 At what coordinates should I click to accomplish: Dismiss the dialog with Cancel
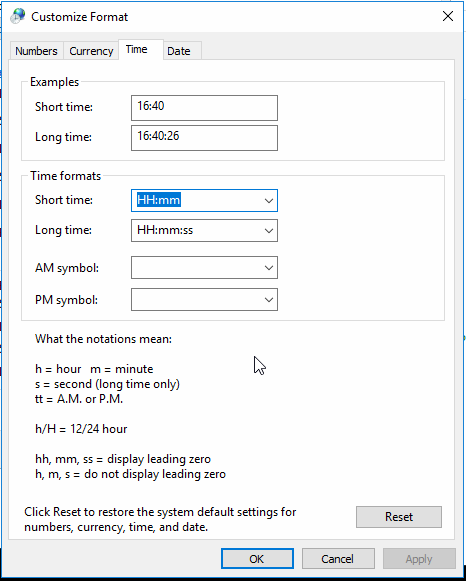(338, 558)
